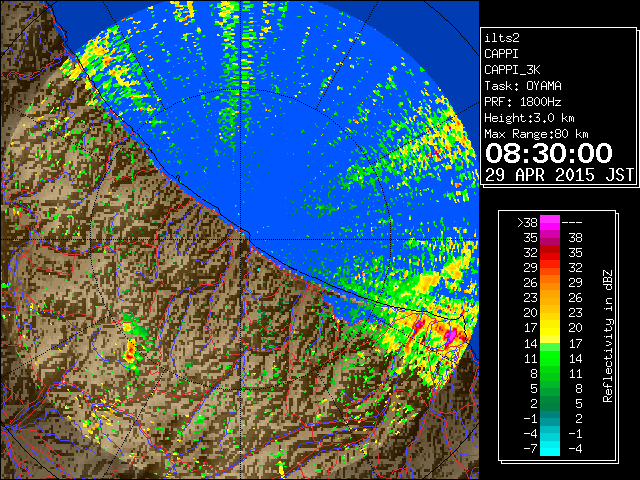Image resolution: width=640 pixels, height=480 pixels.
Task: Click the magenta storm core in radar map
Action: (451, 335)
